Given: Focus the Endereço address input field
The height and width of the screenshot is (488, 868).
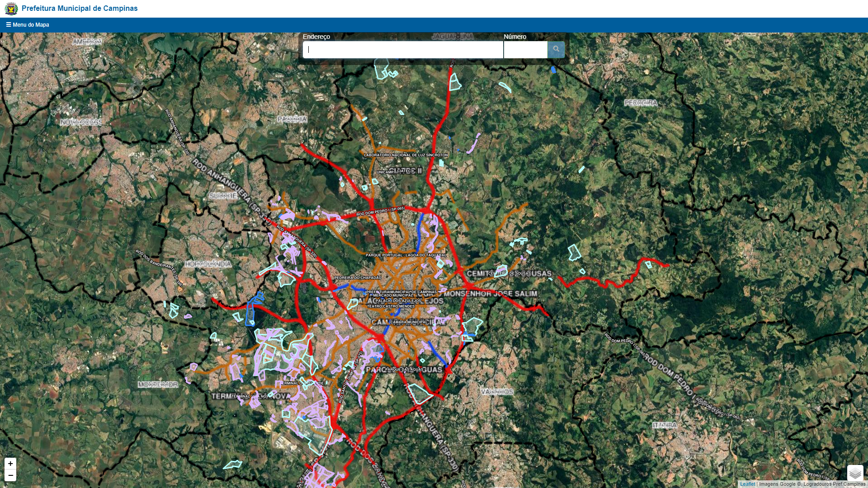Looking at the screenshot, I should pyautogui.click(x=402, y=50).
